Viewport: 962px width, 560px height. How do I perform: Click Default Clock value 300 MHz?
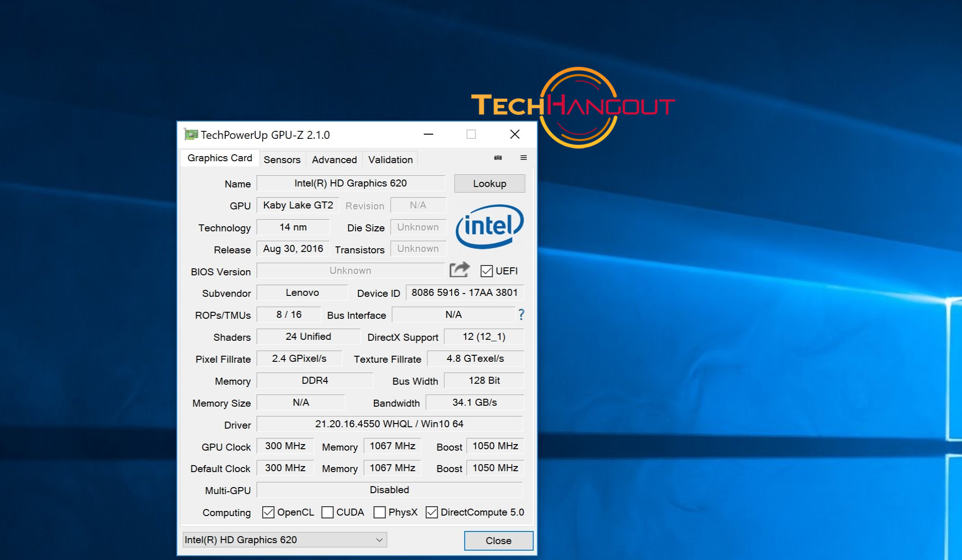(285, 468)
